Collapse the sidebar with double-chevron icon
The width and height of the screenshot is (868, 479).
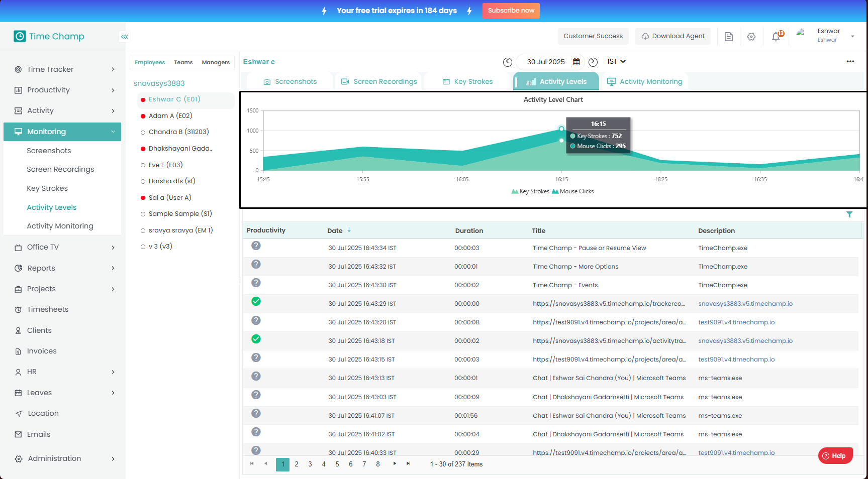[124, 37]
